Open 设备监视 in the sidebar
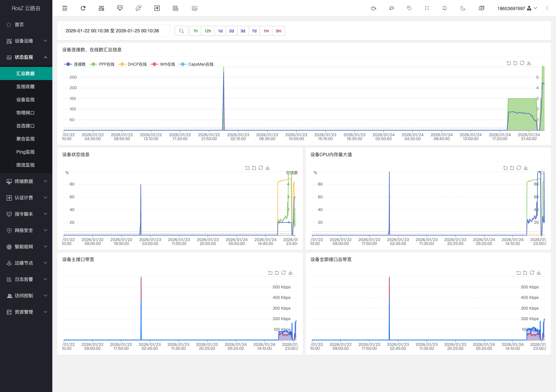The image size is (556, 392). point(26,100)
